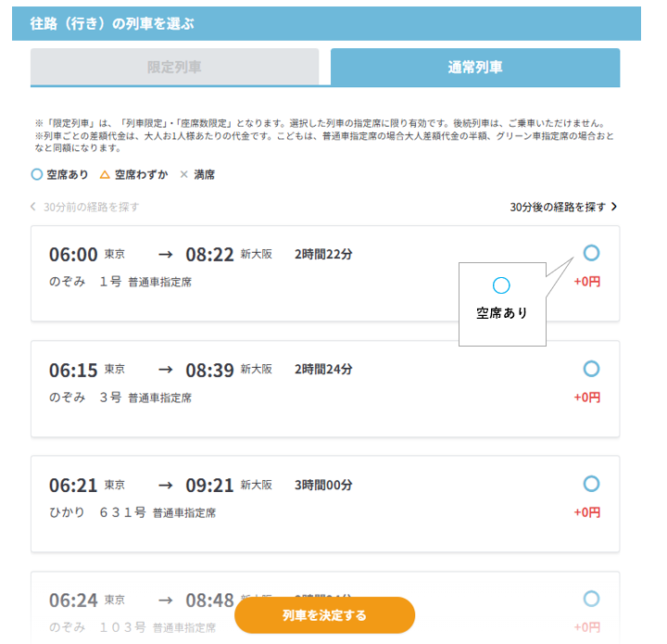Click the 往路（行き）の列車を選ぶ header
Viewport: 667px width, 644px height.
pos(112,24)
